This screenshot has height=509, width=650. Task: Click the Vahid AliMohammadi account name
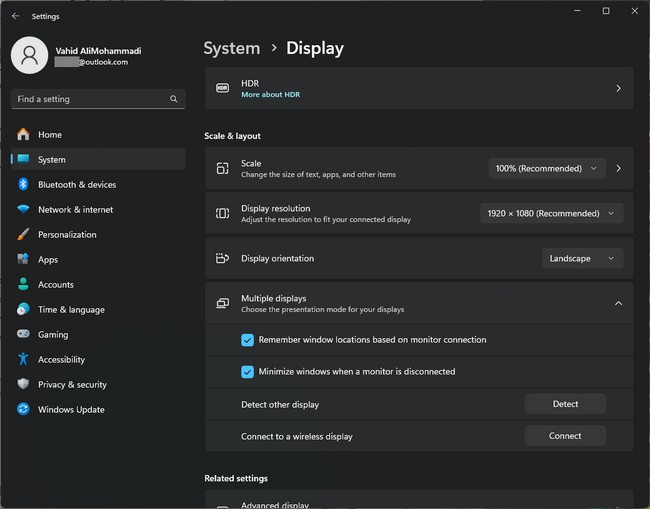tap(98, 51)
